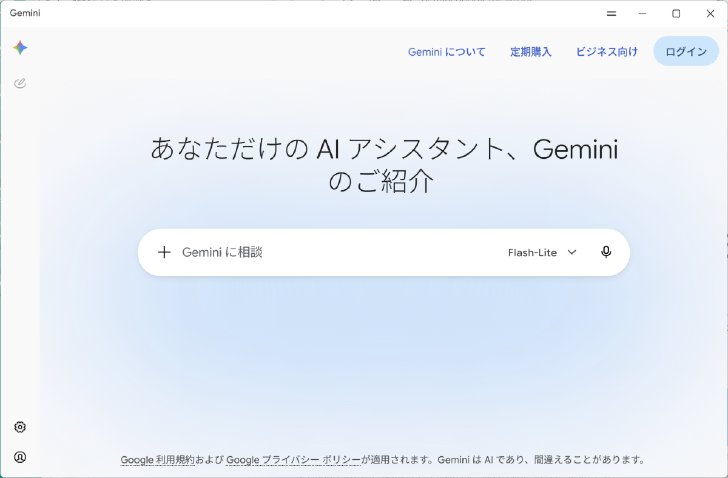Go to the 定期購入 page
The image size is (728, 478).
point(531,52)
